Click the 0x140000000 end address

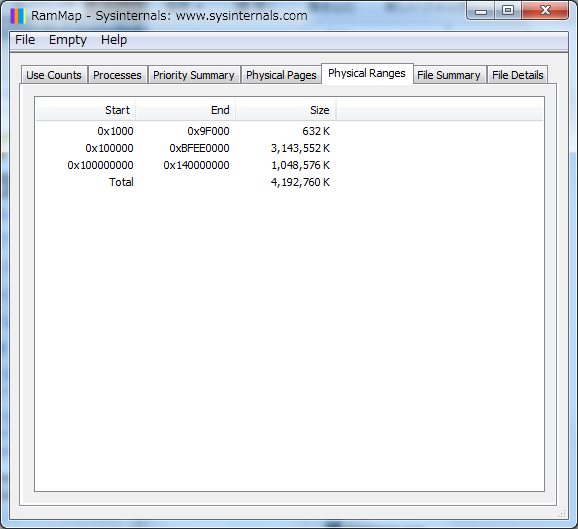pos(196,165)
